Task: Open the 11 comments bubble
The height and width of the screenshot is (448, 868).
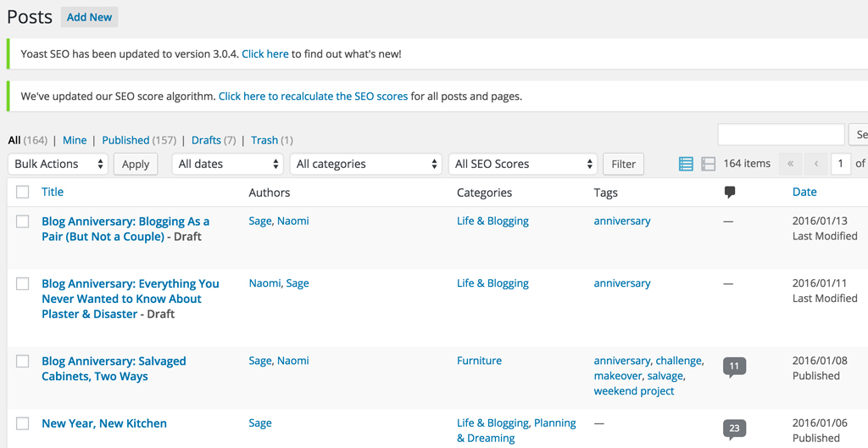Action: (x=734, y=367)
